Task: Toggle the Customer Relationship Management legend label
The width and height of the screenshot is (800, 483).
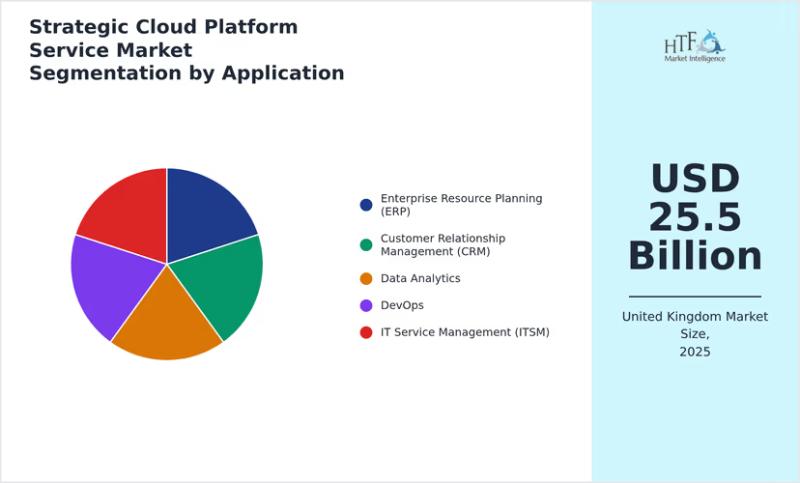Action: pyautogui.click(x=443, y=244)
